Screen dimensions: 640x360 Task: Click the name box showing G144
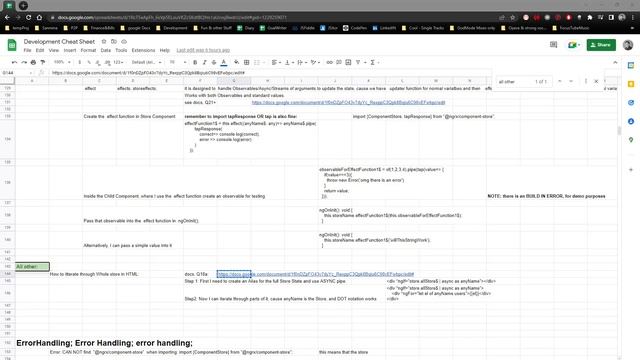coord(16,73)
